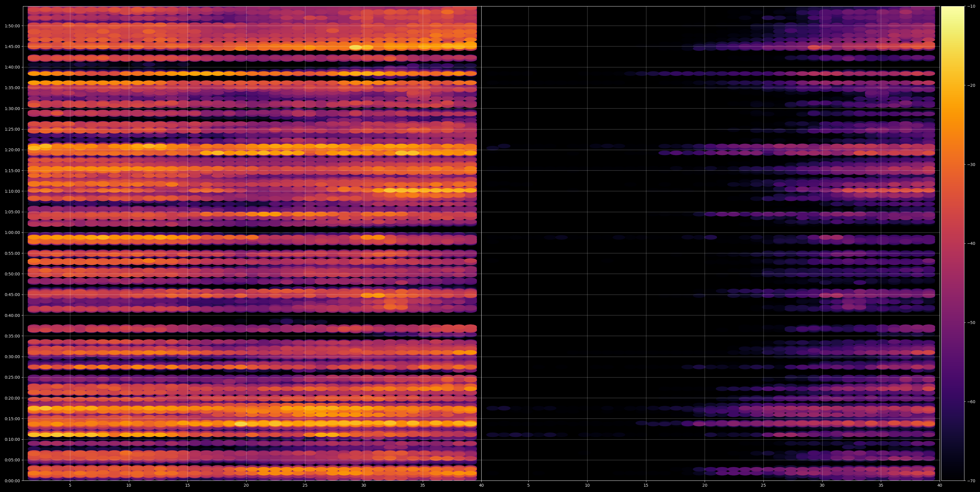Screen dimensions: 980x492
Task: Click the 0:20:00 y-axis tick label
Action: (x=12, y=398)
